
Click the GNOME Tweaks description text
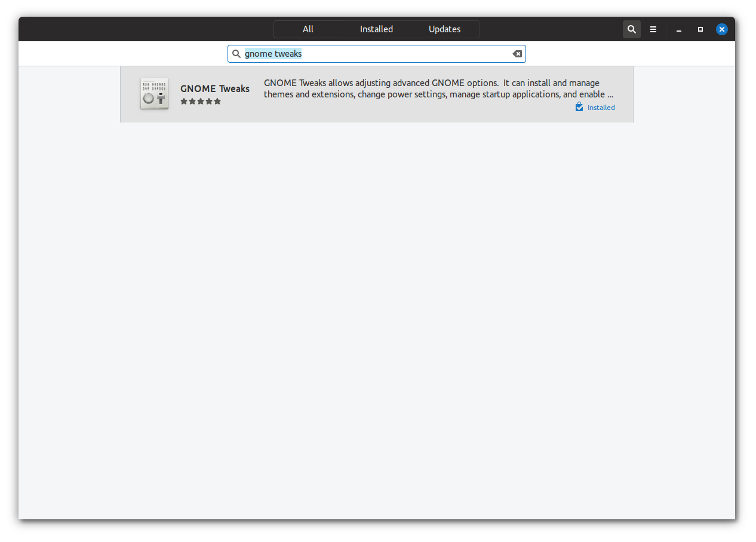click(x=439, y=88)
